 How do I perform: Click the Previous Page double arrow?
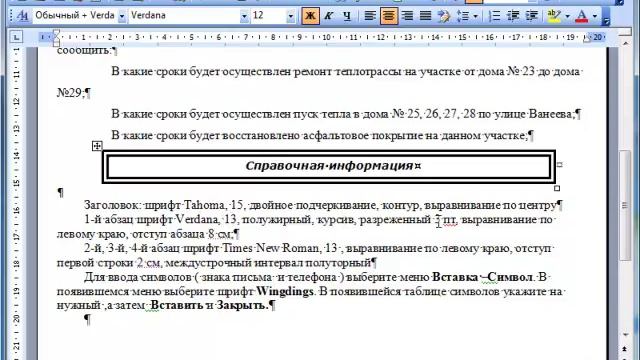625,349
